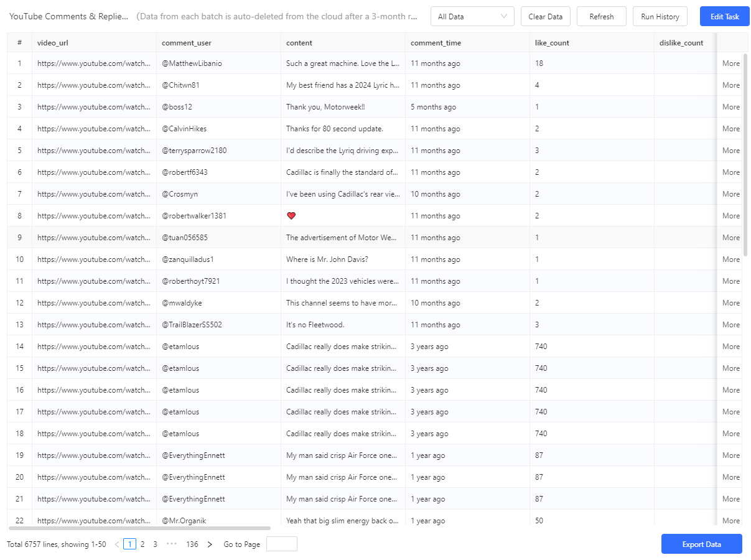This screenshot has width=751, height=560.
Task: Go to next page using right arrow
Action: point(210,544)
